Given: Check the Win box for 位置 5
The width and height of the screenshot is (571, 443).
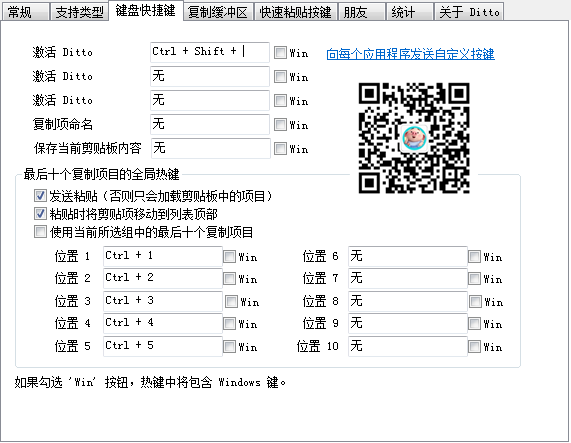Looking at the screenshot, I should coord(229,347).
